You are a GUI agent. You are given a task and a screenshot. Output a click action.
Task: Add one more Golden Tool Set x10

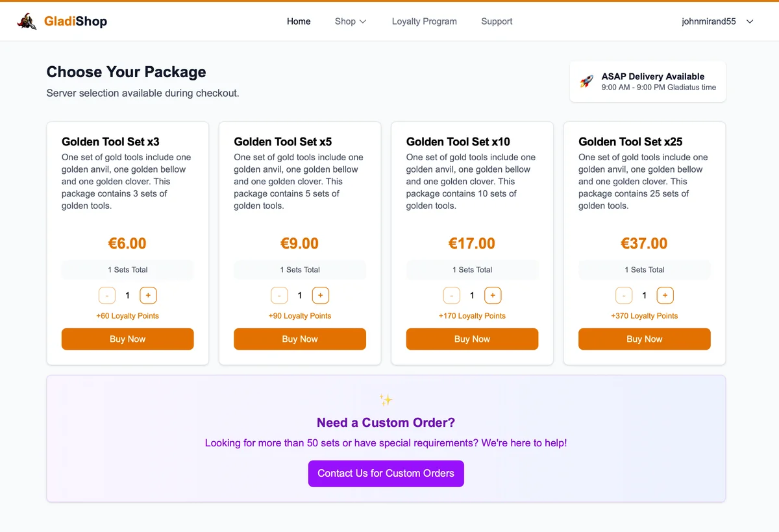(x=493, y=295)
